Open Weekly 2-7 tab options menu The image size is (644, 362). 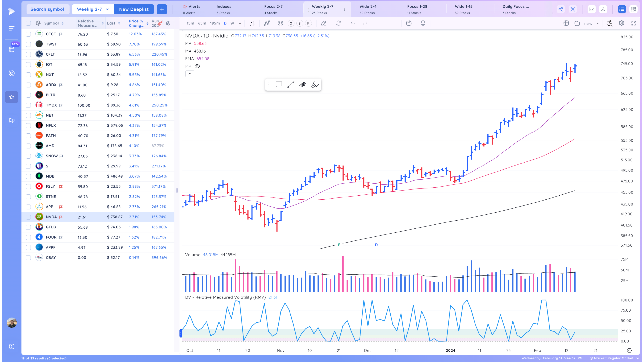tap(344, 9)
